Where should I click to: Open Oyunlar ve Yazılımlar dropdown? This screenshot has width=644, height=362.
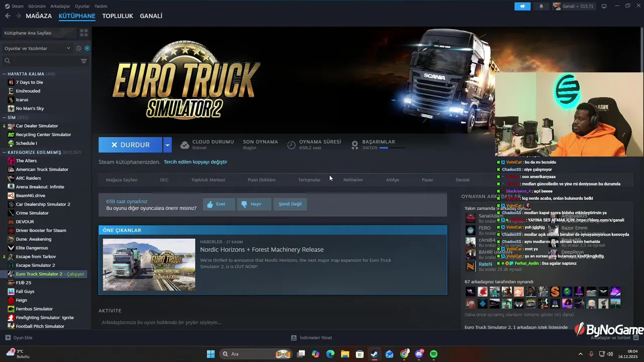coord(38,48)
